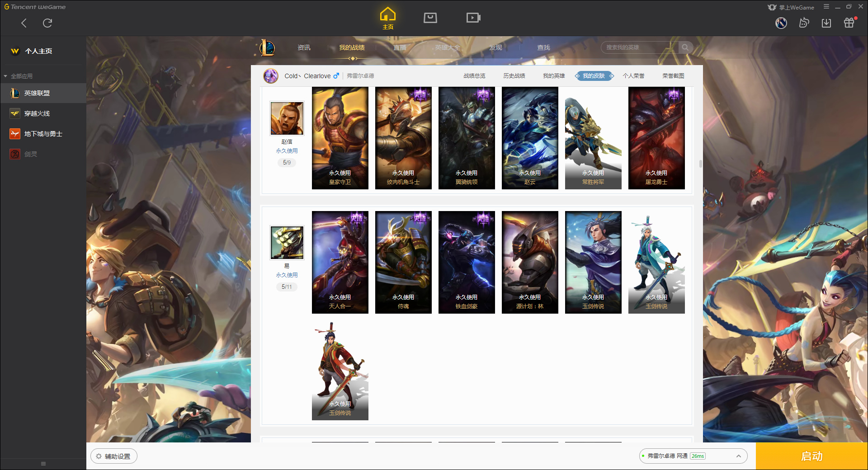Click the sidebar bottom menu handle icon
868x470 pixels.
43,464
